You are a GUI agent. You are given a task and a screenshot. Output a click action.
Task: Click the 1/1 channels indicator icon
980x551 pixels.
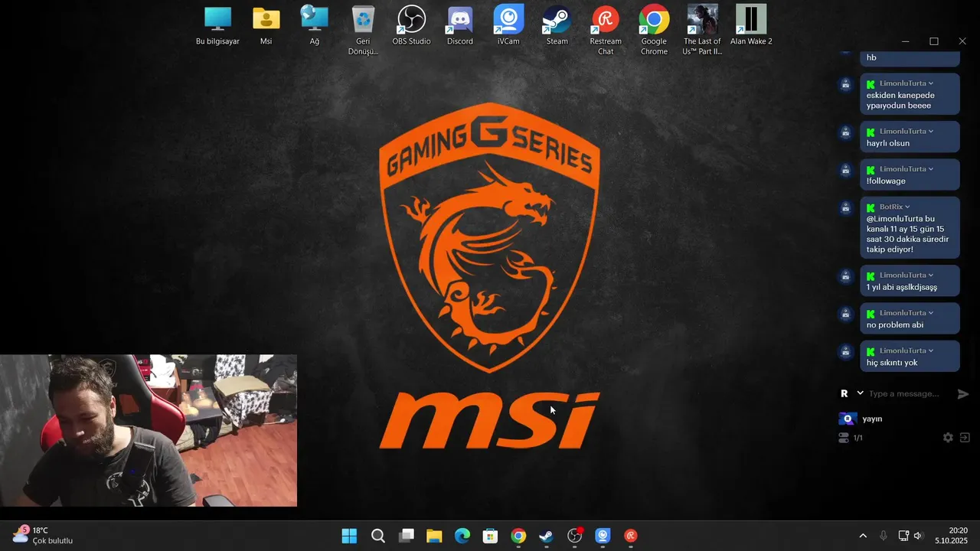(844, 438)
